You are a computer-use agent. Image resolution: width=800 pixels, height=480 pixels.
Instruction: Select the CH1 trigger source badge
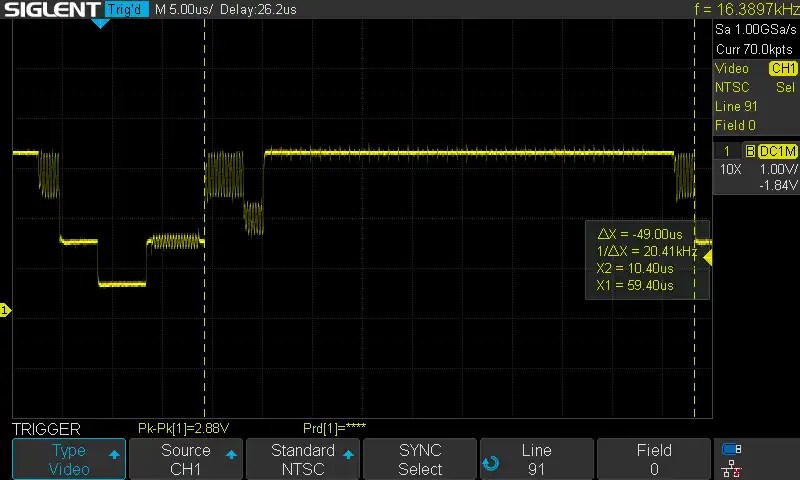pyautogui.click(x=781, y=69)
